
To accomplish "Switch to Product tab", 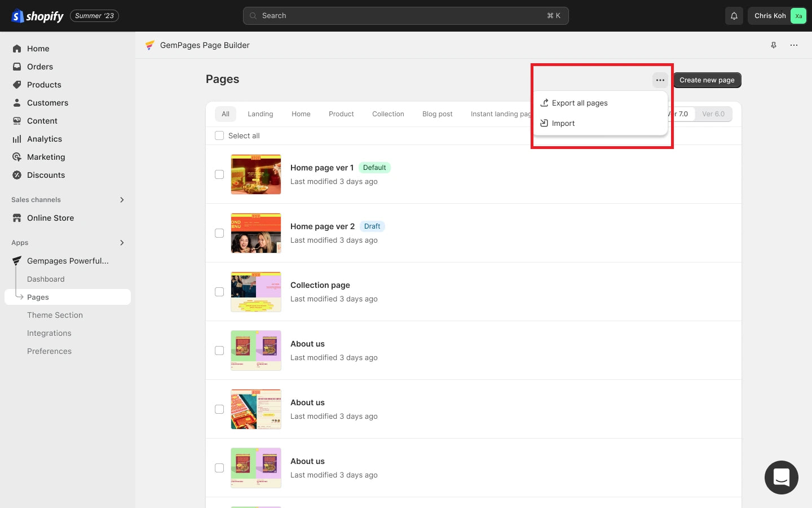I will 341,114.
